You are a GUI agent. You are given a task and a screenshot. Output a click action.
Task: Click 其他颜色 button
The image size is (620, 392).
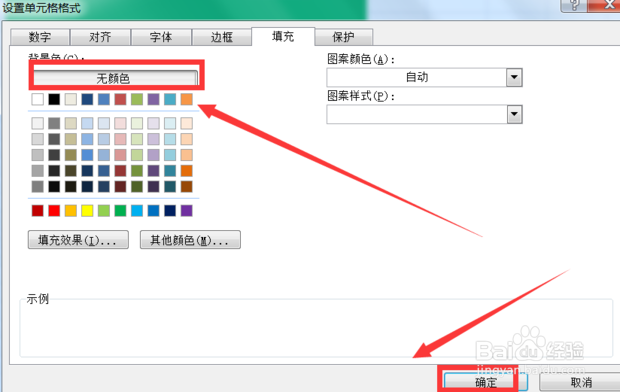tap(190, 240)
